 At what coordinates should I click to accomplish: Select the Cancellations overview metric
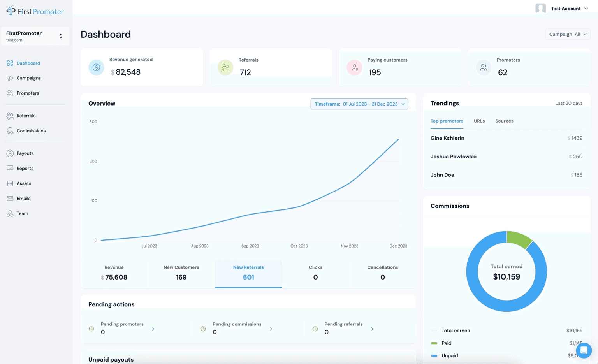[x=383, y=274]
